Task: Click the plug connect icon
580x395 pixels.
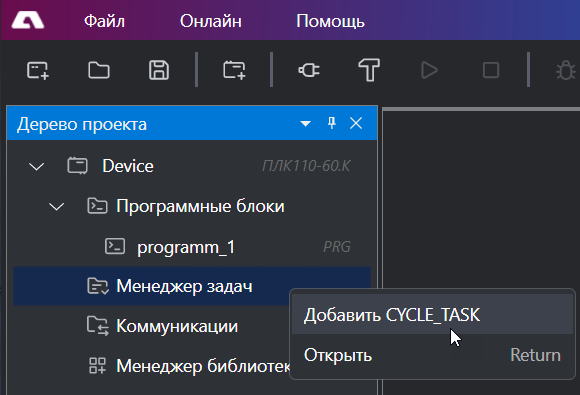Action: pyautogui.click(x=309, y=70)
